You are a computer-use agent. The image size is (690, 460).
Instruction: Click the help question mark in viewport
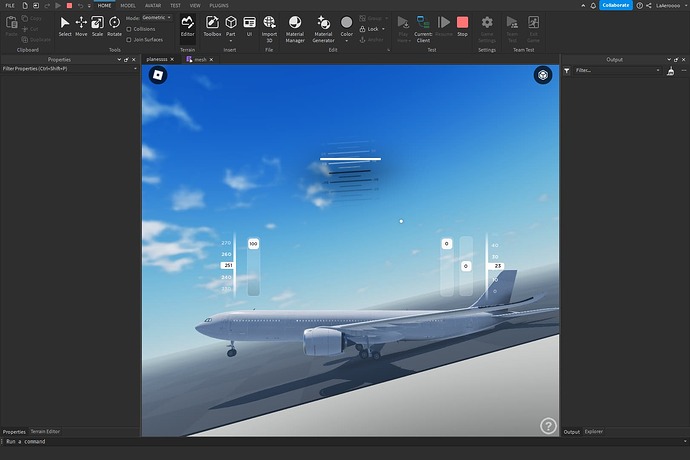[548, 426]
